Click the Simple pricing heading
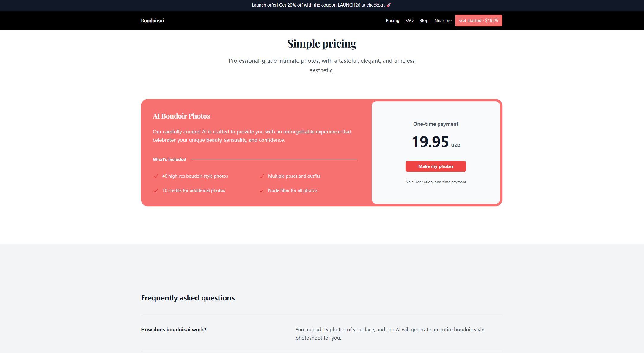644x353 pixels. point(322,44)
